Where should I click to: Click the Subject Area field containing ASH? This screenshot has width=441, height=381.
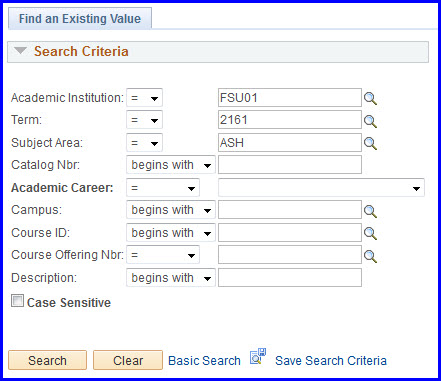click(x=290, y=143)
